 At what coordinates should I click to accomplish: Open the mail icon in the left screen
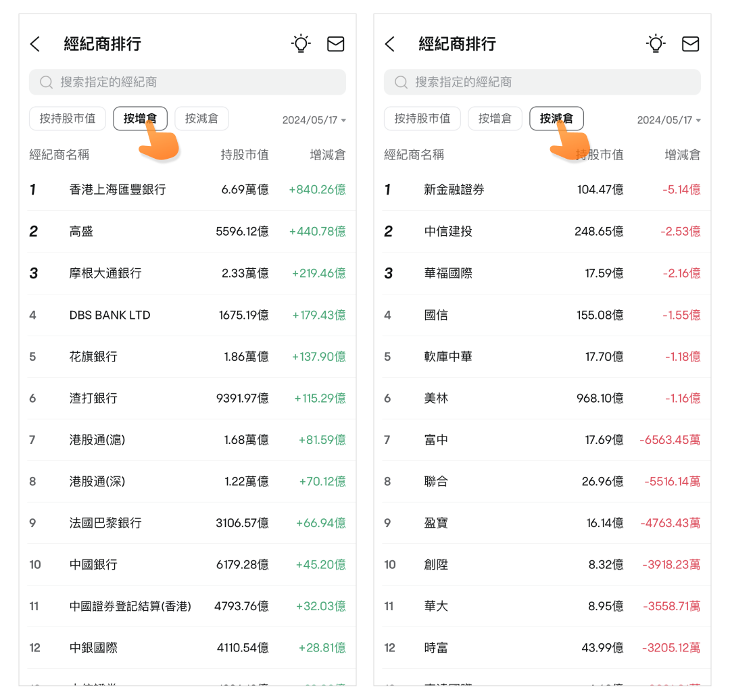click(x=335, y=44)
